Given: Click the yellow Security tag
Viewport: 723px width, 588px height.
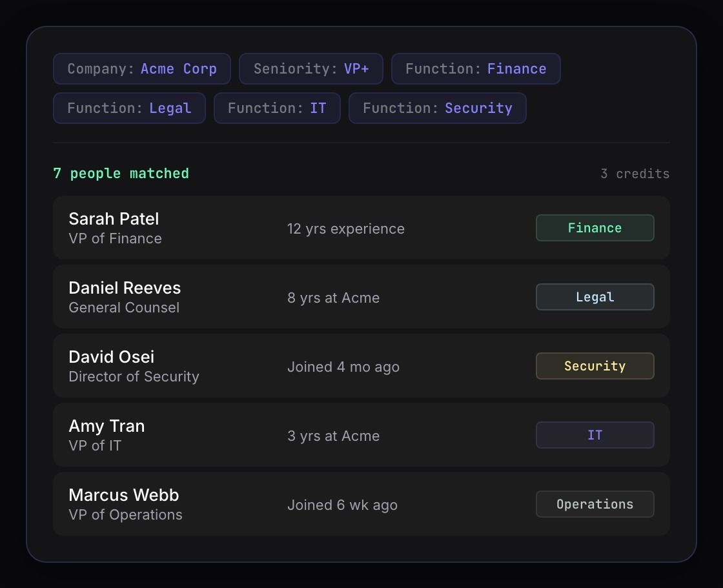Looking at the screenshot, I should (595, 366).
